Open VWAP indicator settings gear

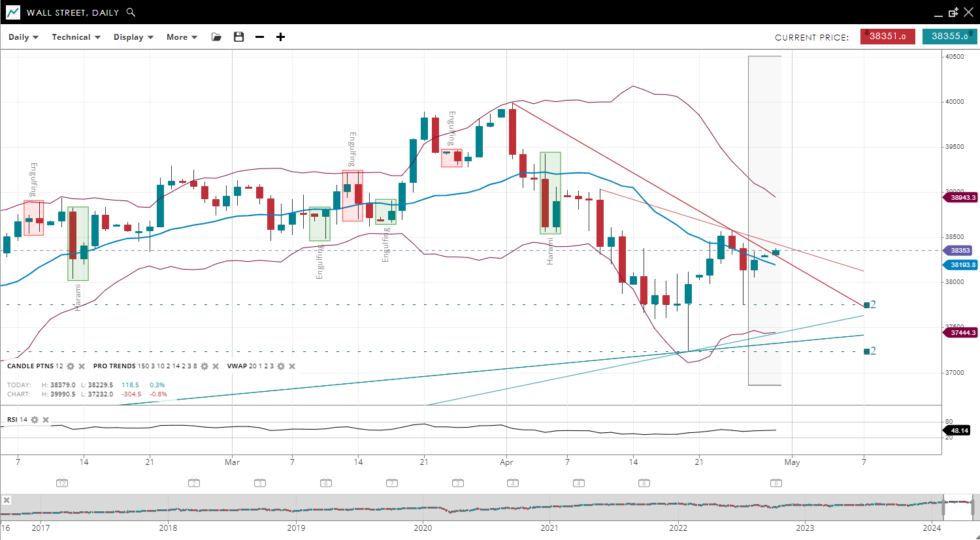[281, 366]
